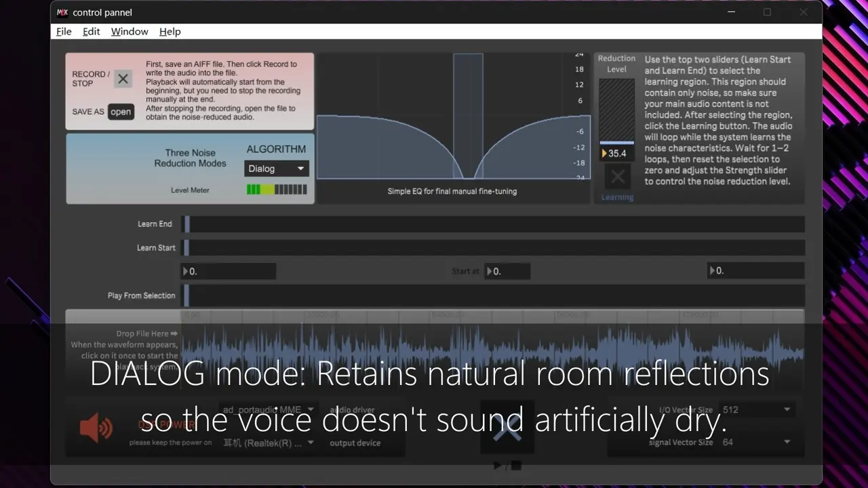Viewport: 868px width, 488px height.
Task: Click the Reduction Level label
Action: click(x=616, y=64)
